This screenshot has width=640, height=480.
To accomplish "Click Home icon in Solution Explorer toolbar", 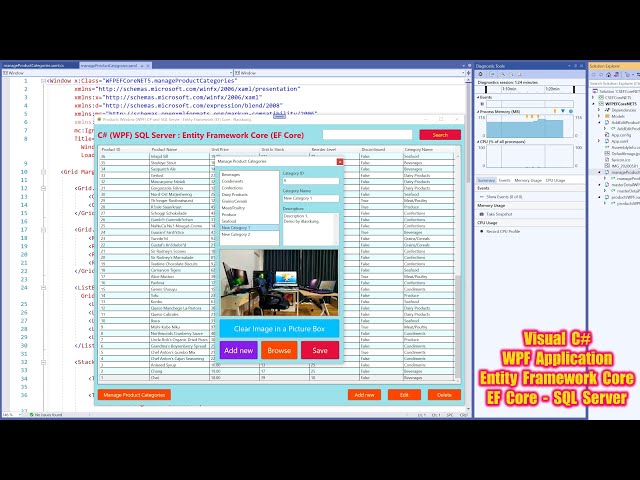I will pos(609,75).
